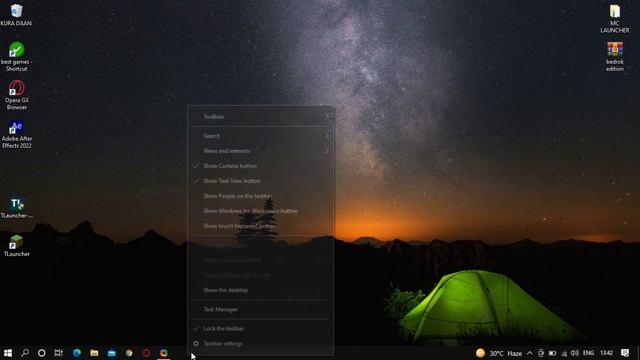
Task: Open the 30°C Haze weather widget
Action: [499, 353]
